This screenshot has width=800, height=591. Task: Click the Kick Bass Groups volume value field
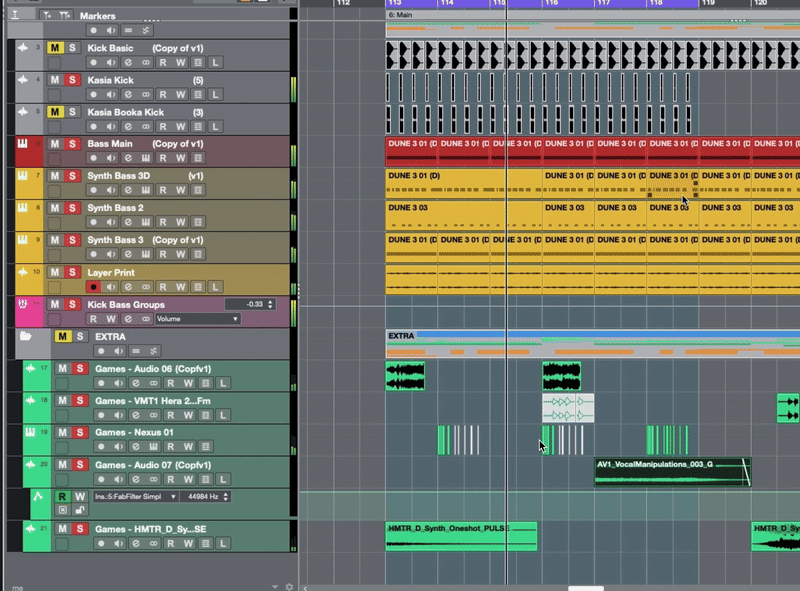[249, 304]
